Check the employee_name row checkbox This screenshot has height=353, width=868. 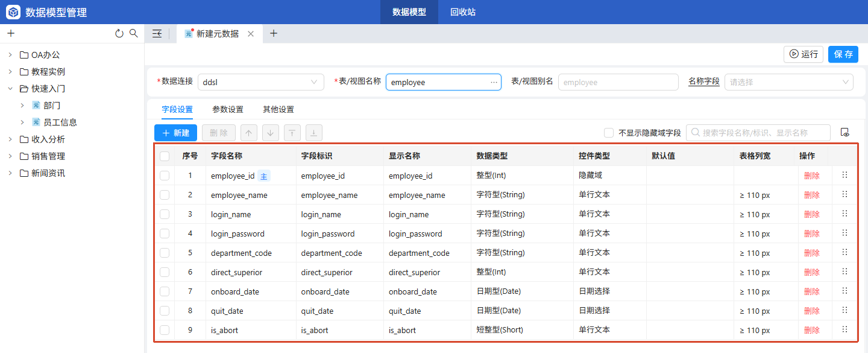[x=165, y=195]
